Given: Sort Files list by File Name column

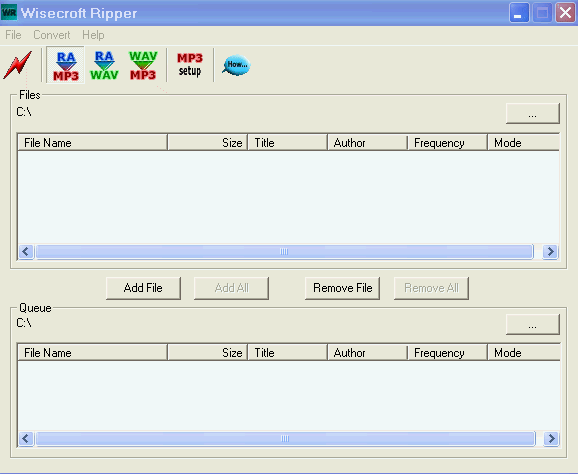Looking at the screenshot, I should 92,143.
